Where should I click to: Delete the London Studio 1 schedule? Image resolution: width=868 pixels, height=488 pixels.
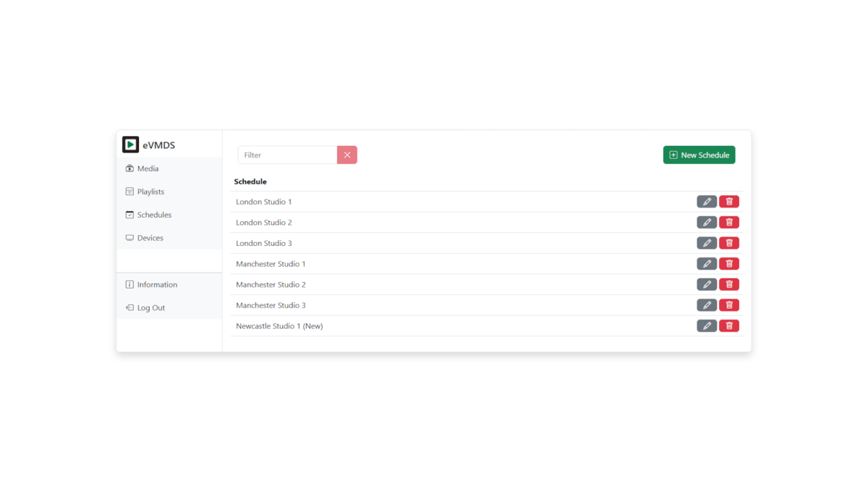[x=729, y=202]
